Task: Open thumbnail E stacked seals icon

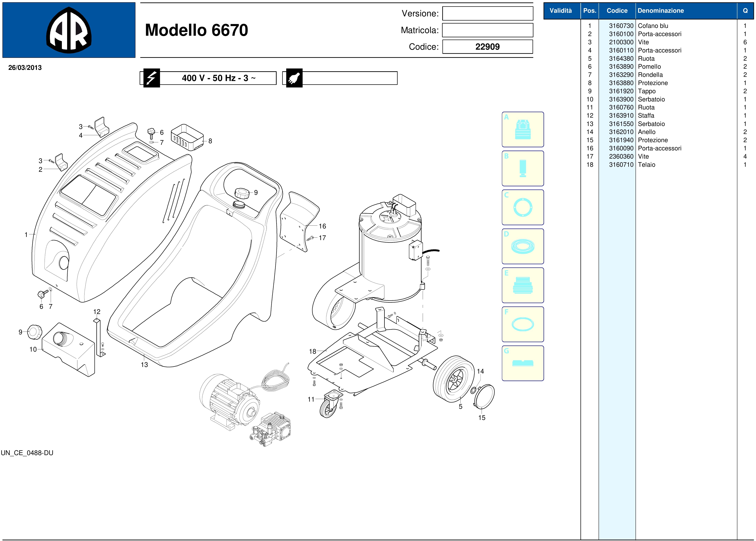Action: point(522,286)
